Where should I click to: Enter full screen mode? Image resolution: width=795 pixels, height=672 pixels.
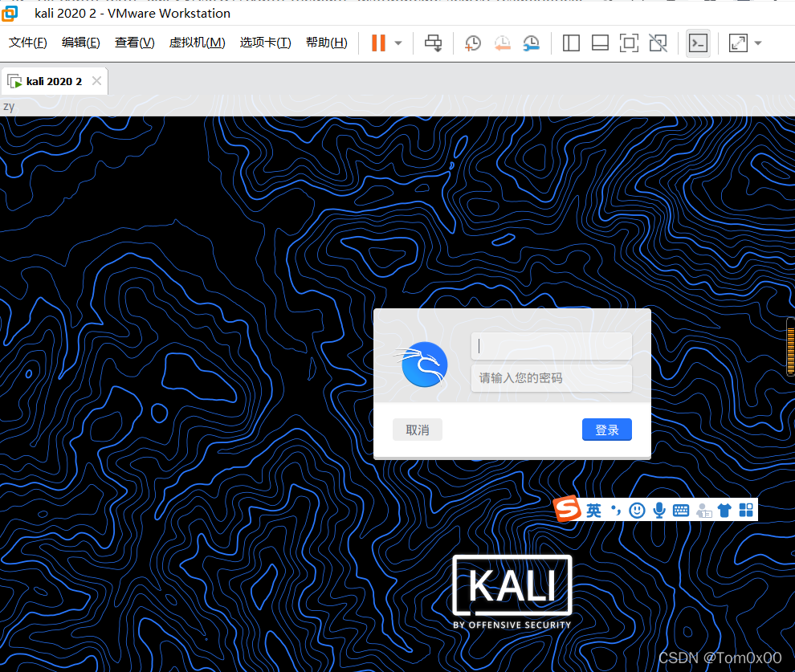point(629,43)
